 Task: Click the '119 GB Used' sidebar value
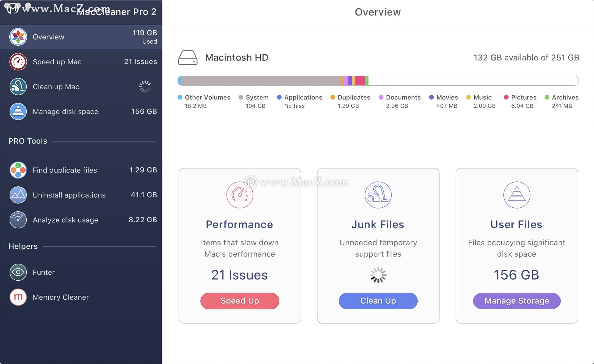tap(145, 37)
